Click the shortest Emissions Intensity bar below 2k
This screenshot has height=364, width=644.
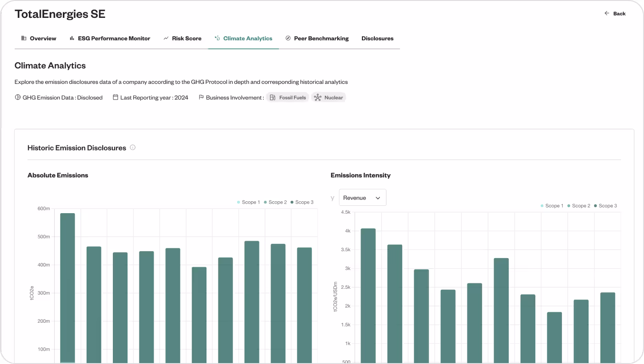coord(554,337)
